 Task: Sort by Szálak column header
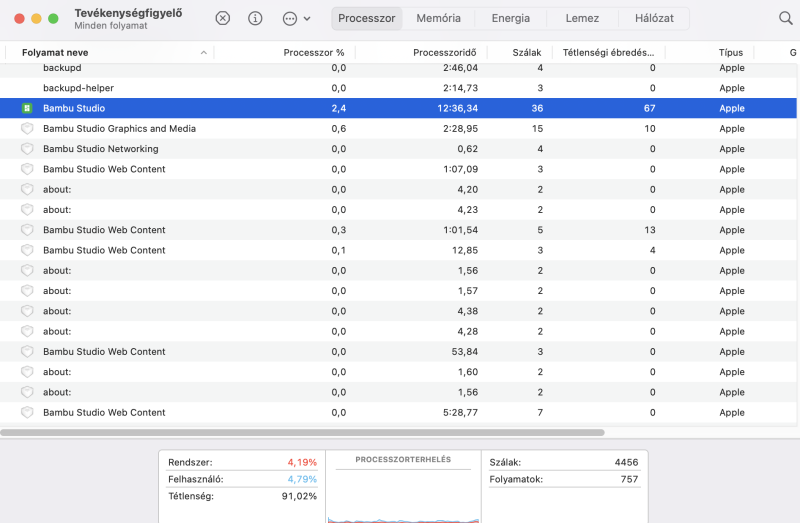(527, 53)
